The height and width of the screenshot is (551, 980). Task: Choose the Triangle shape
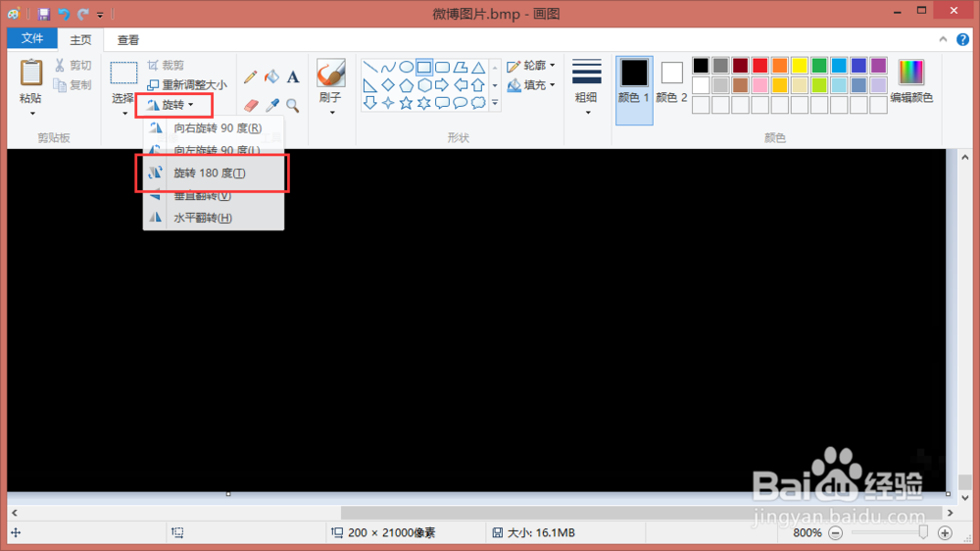(x=479, y=67)
